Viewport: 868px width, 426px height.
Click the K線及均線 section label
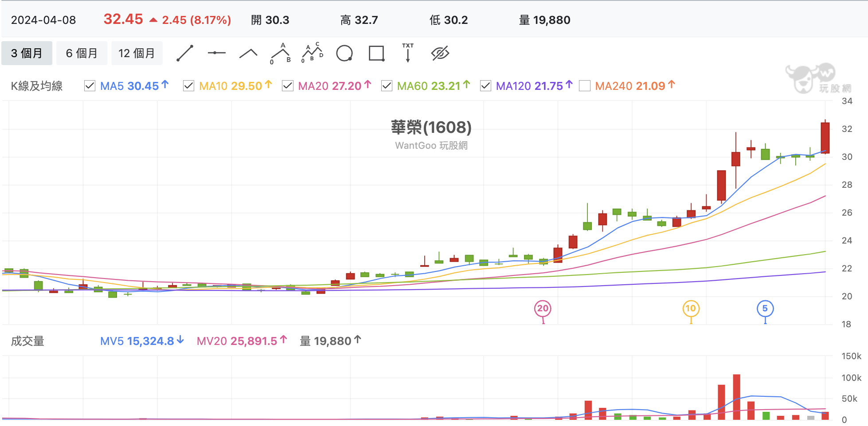pyautogui.click(x=37, y=86)
